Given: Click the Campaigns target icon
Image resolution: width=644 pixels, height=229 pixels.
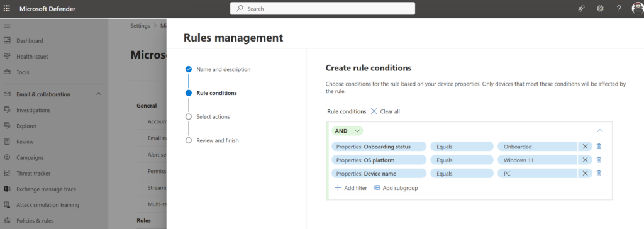Looking at the screenshot, I should click(x=7, y=157).
